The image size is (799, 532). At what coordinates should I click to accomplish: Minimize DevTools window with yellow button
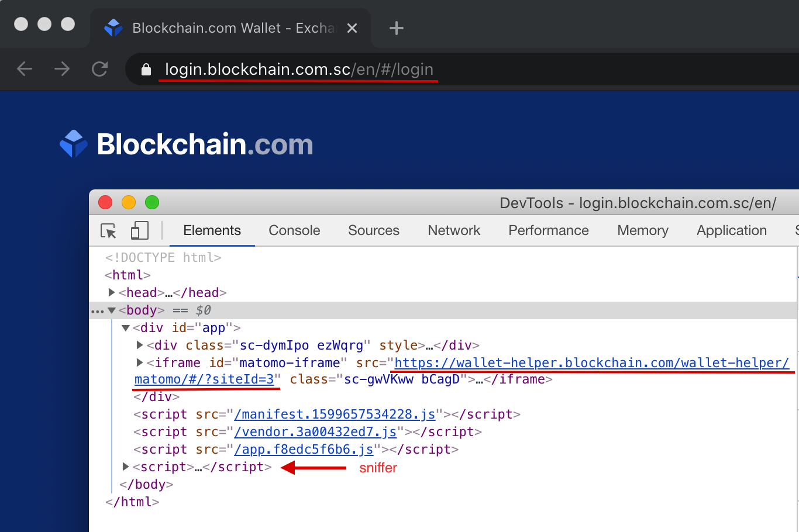[x=129, y=202]
